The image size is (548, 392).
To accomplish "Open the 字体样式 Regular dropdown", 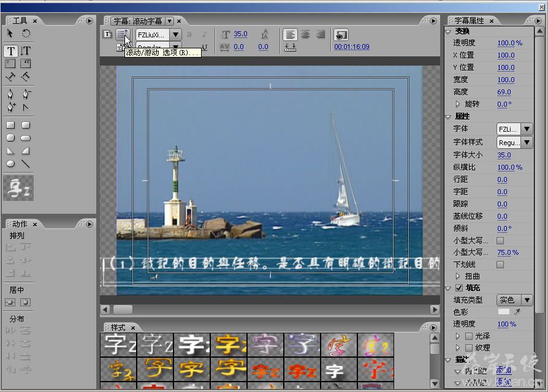I will [x=527, y=142].
